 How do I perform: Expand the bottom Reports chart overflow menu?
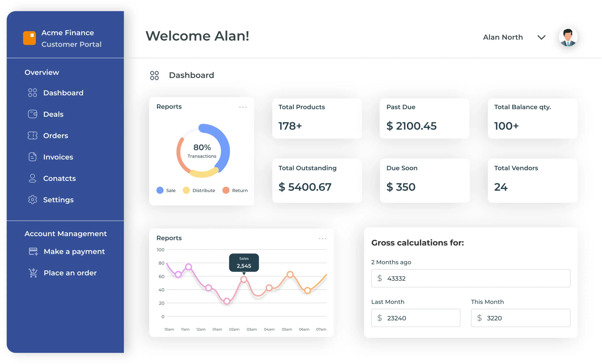point(322,238)
